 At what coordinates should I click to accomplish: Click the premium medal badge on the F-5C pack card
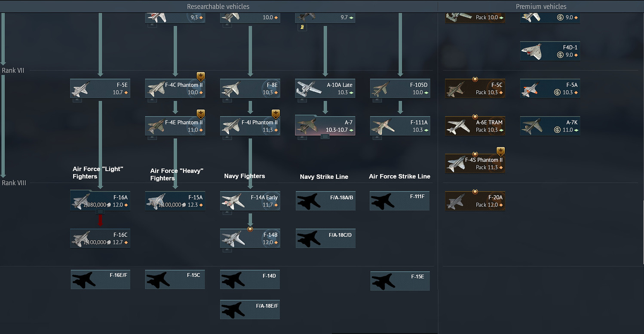(475, 79)
